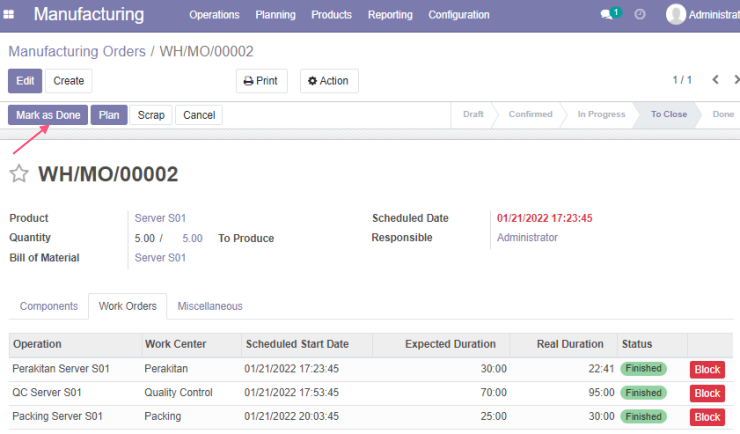Open the apps grid menu icon
This screenshot has width=740, height=434.
click(8, 15)
